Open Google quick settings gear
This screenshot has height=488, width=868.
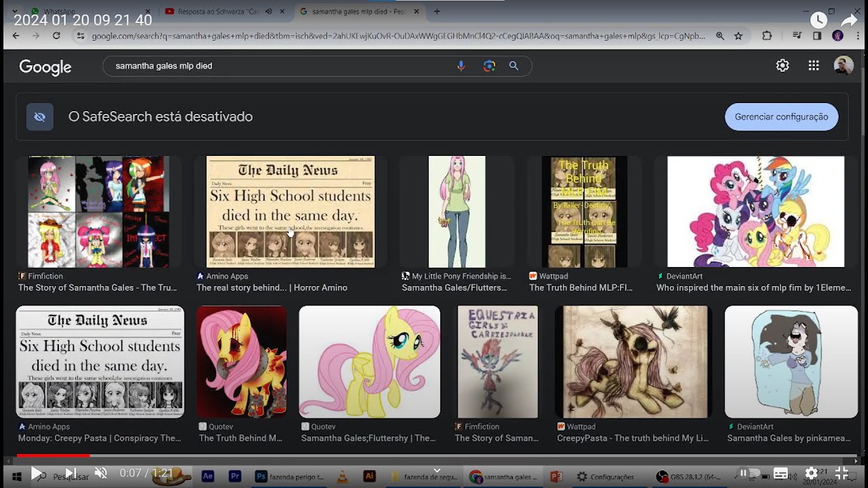coord(783,65)
